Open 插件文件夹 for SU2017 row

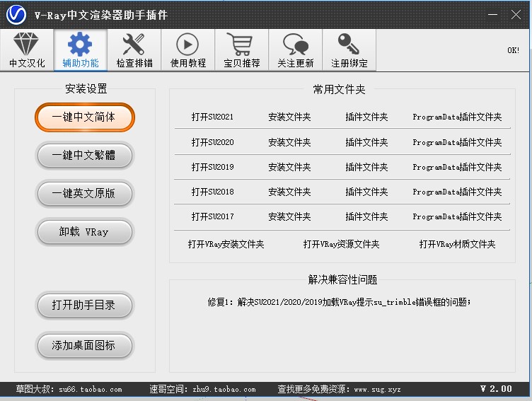pos(366,216)
